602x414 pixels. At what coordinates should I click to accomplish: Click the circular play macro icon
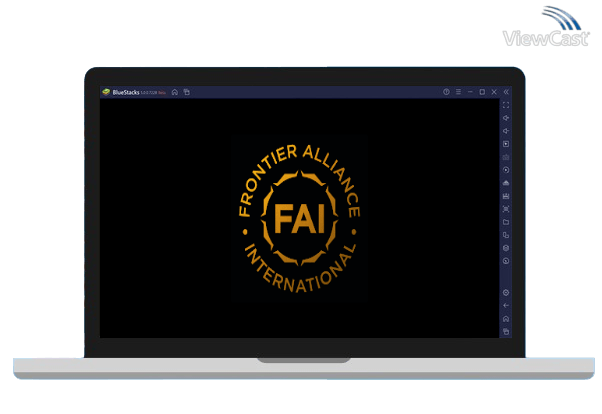pyautogui.click(x=506, y=170)
